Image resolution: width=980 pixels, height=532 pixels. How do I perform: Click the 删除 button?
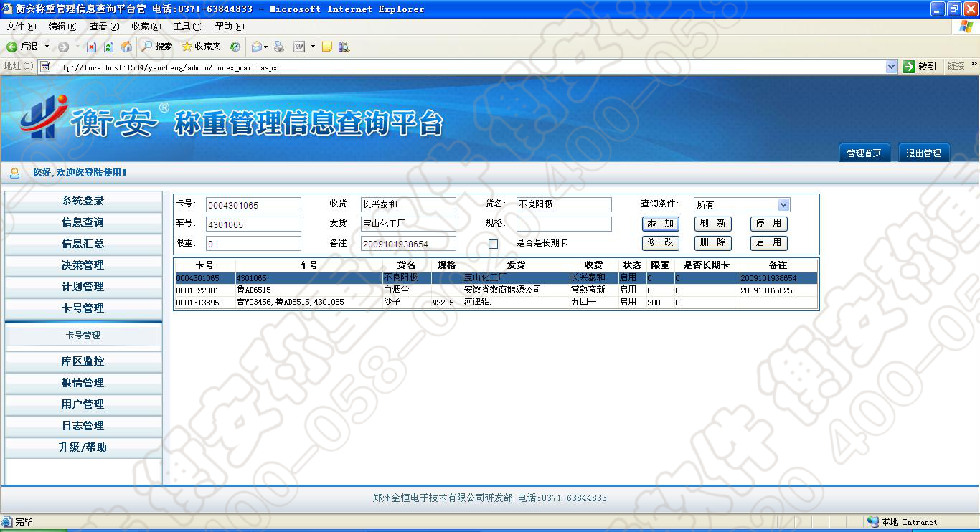pos(712,243)
